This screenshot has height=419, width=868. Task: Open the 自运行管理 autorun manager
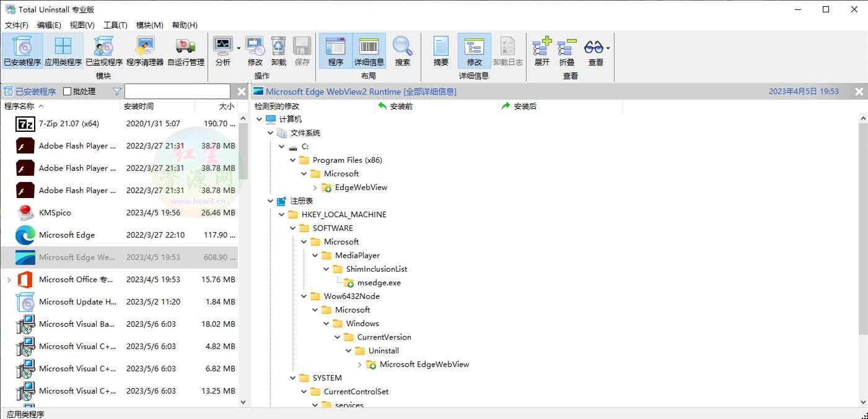(x=185, y=51)
